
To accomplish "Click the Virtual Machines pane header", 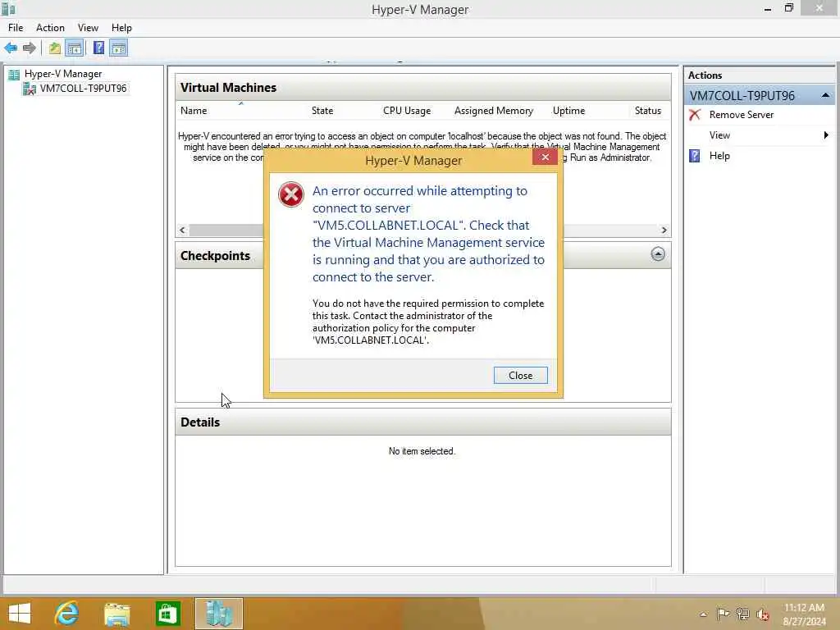I will pyautogui.click(x=422, y=87).
